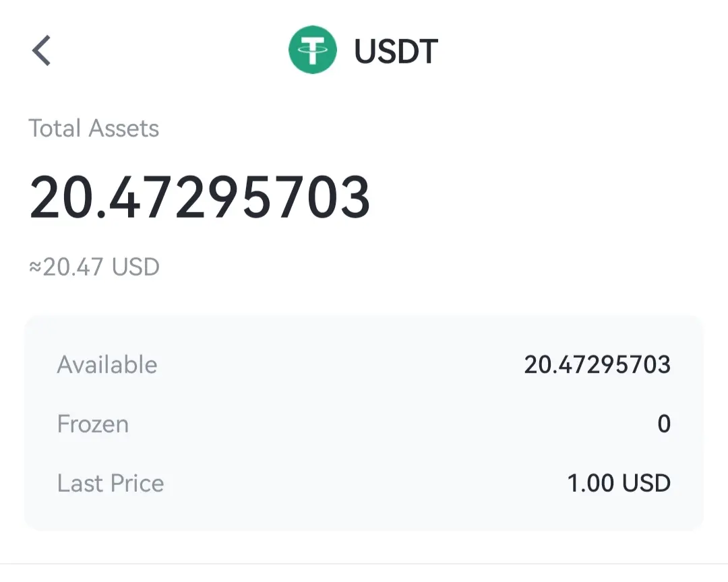Tap the large 20.47295703 total balance
728x582 pixels.
coord(200,197)
